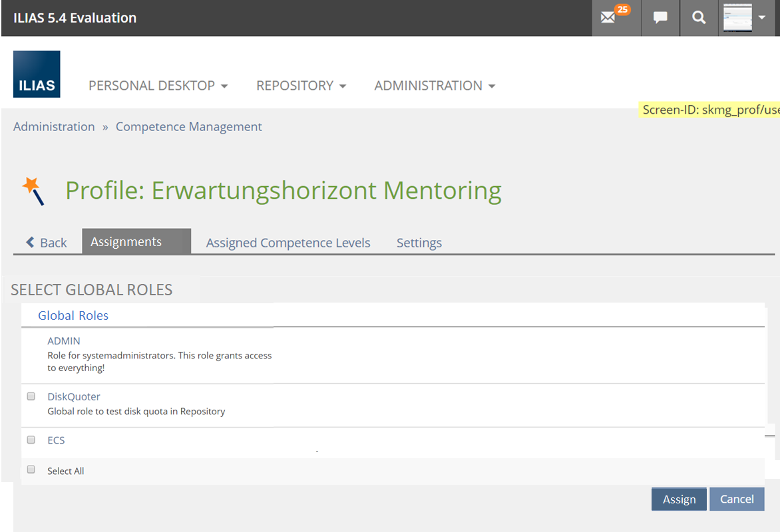Screen dimensions: 780x532
Task: Open the Repository dropdown menu
Action: point(301,86)
